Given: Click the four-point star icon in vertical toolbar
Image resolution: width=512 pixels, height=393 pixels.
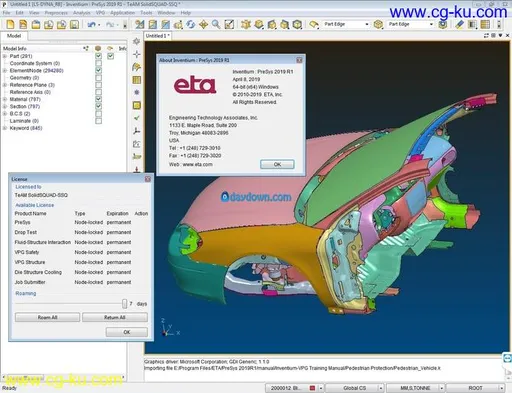Looking at the screenshot, I should pyautogui.click(x=137, y=54).
